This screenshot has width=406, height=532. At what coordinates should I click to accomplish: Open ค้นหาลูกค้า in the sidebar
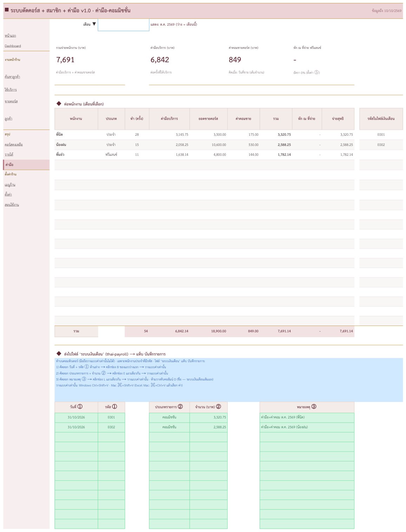tap(12, 77)
